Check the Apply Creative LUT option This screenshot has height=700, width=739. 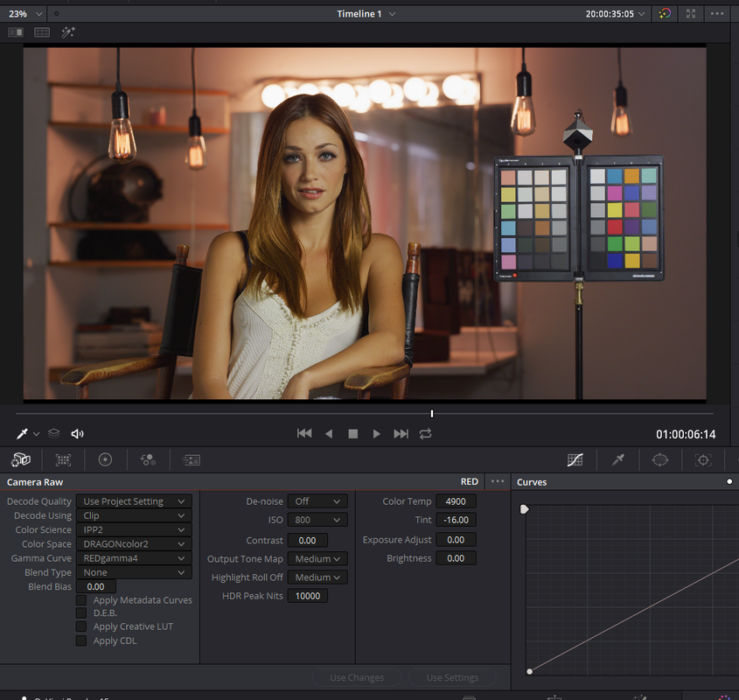[81, 626]
